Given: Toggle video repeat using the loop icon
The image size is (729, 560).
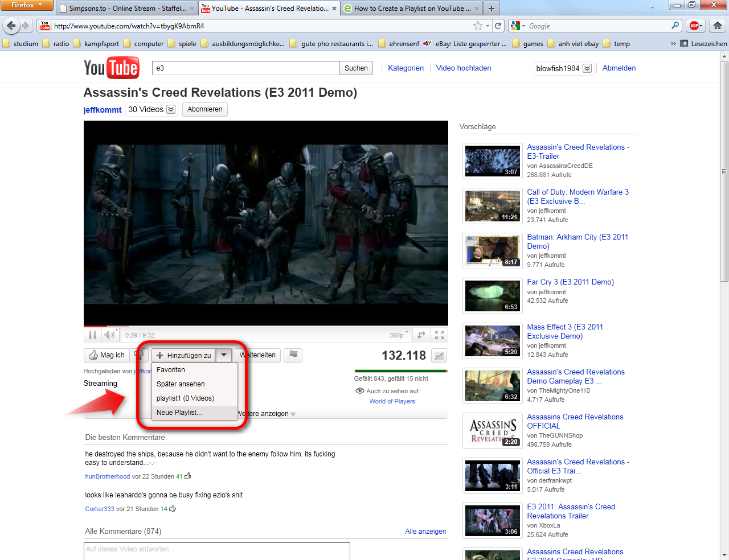Looking at the screenshot, I should click(421, 335).
